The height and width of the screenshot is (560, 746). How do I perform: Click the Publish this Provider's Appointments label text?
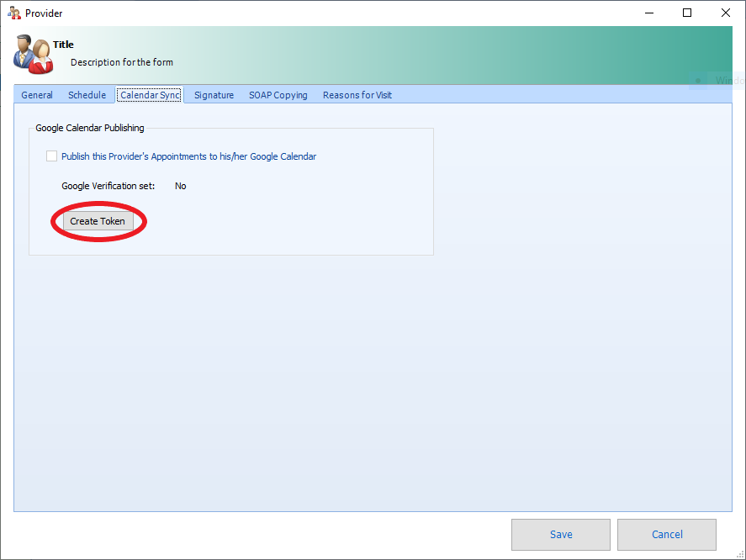coord(188,156)
